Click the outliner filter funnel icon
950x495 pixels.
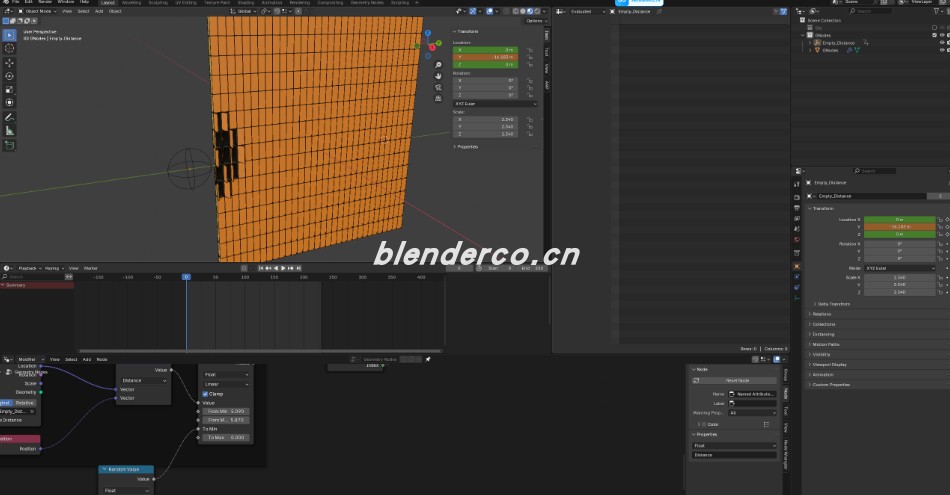(x=938, y=11)
